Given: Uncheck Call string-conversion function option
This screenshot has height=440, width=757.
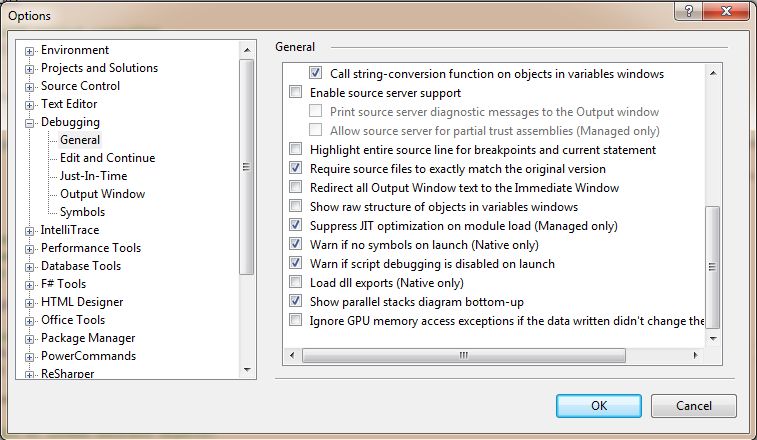Looking at the screenshot, I should pos(315,73).
